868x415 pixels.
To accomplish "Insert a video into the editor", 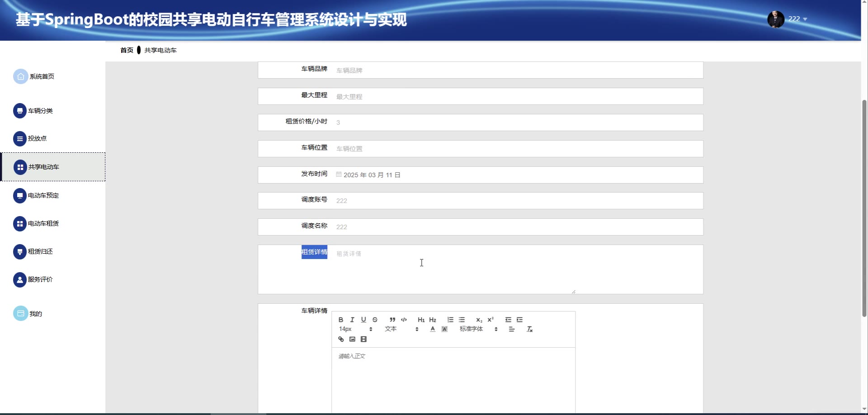I will click(363, 339).
